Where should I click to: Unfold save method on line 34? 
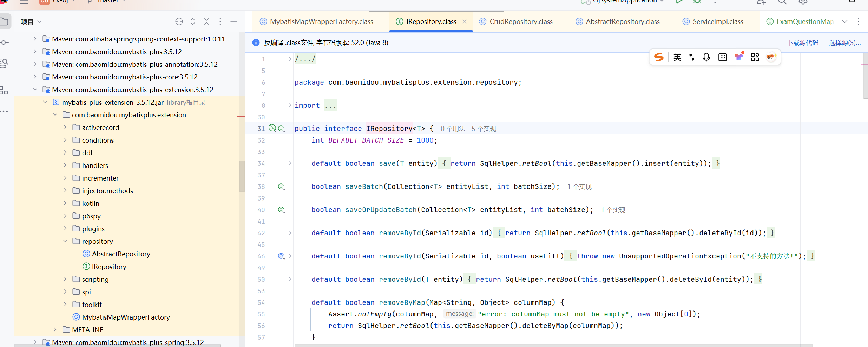290,163
